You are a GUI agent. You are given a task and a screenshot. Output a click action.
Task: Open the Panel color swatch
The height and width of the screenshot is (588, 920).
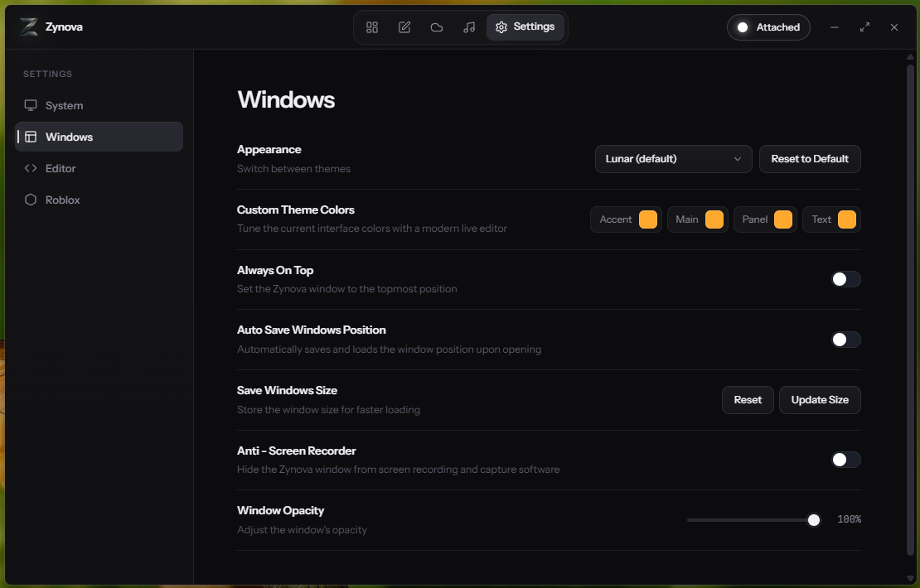pyautogui.click(x=782, y=219)
